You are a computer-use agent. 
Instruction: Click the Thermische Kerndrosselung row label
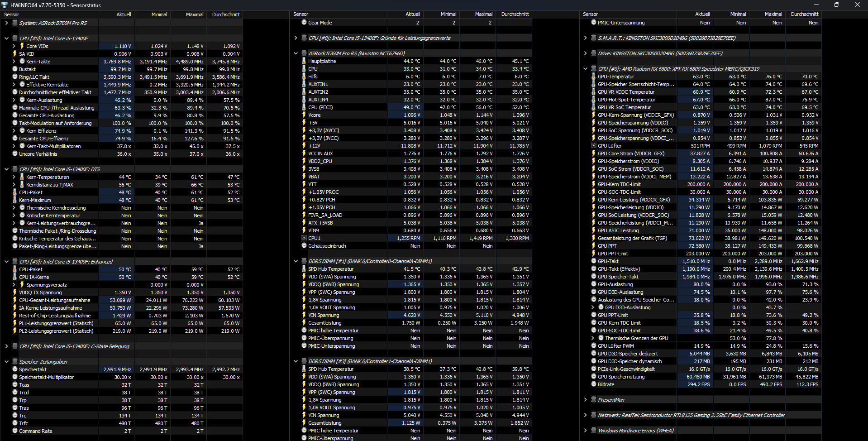56,208
